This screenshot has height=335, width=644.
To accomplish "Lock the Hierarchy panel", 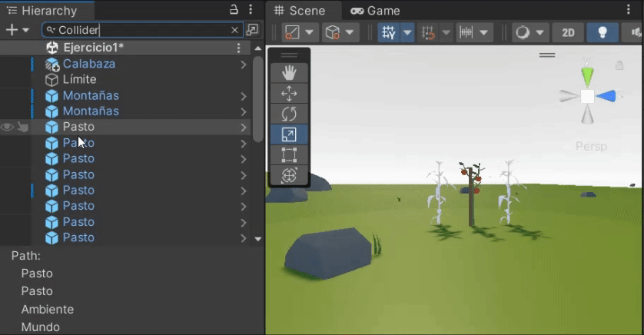I will (x=234, y=10).
